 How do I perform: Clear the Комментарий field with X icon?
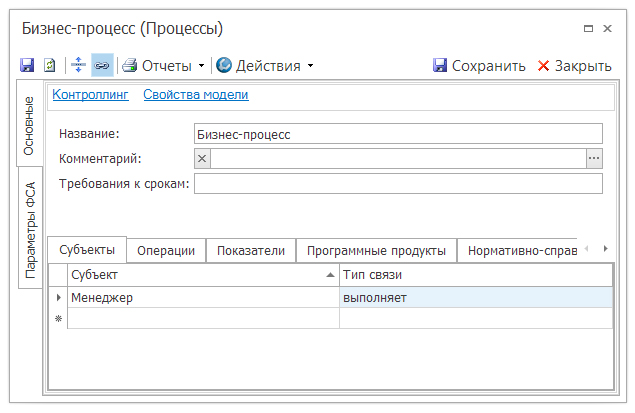202,158
